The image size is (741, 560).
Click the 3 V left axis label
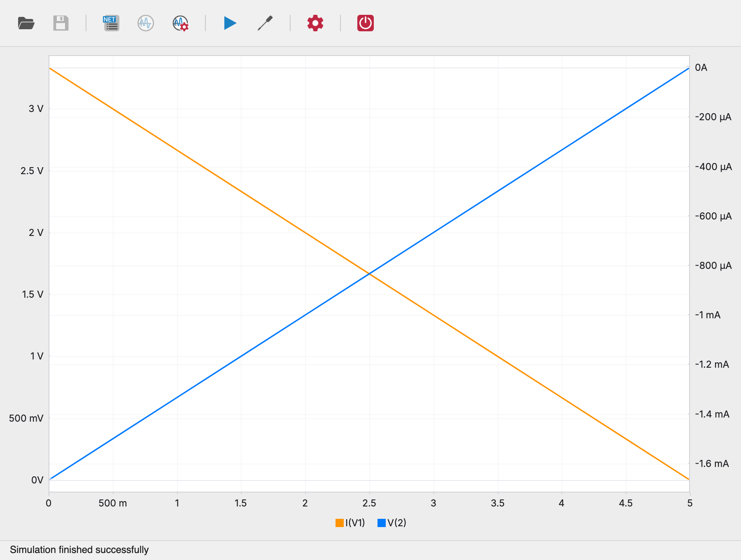point(36,109)
